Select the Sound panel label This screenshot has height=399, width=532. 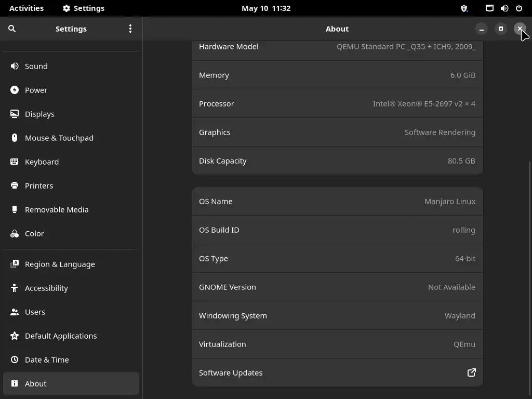tap(36, 66)
